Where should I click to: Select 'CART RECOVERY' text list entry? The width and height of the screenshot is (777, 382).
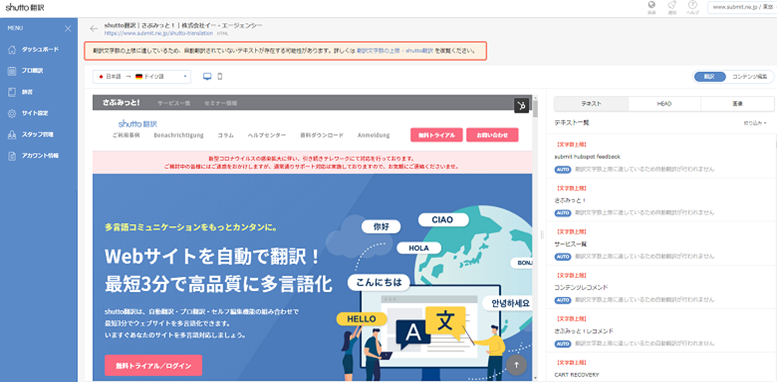tap(577, 375)
